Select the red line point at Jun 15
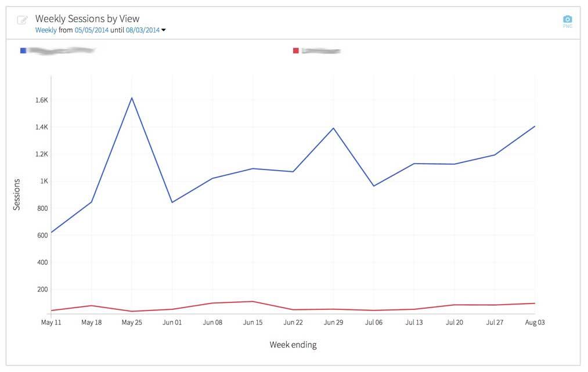The image size is (588, 372). (x=252, y=301)
